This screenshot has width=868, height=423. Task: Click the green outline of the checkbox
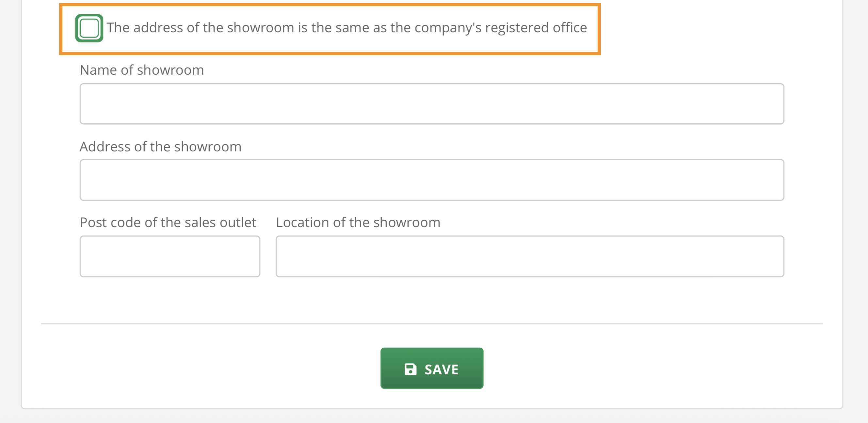click(77, 28)
